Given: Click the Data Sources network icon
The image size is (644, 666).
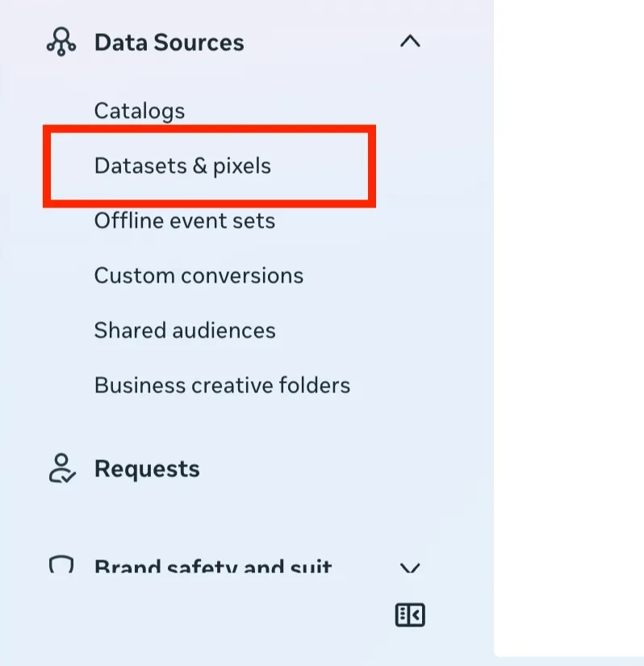Looking at the screenshot, I should click(x=61, y=42).
